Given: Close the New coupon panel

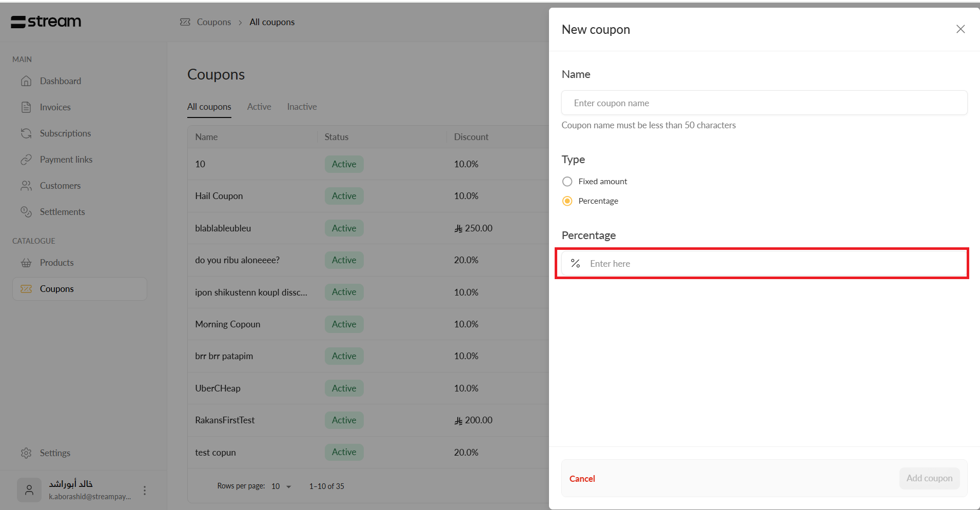Looking at the screenshot, I should coord(961,29).
